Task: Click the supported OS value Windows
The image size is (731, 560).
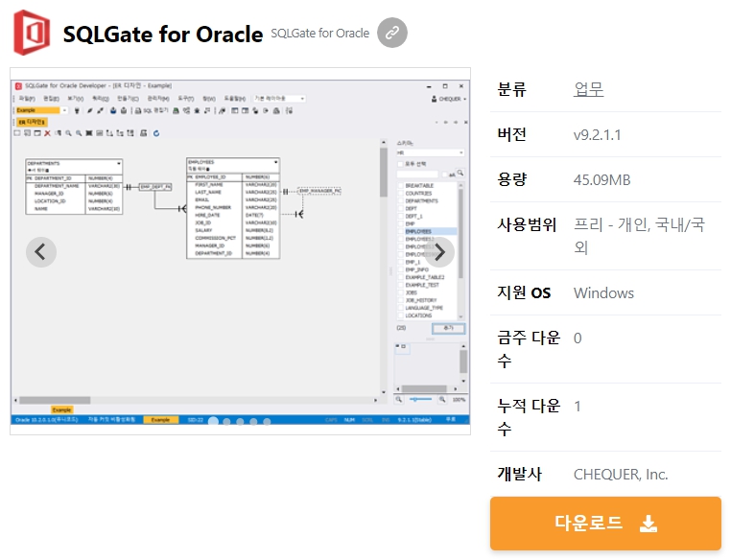Action: click(x=603, y=293)
